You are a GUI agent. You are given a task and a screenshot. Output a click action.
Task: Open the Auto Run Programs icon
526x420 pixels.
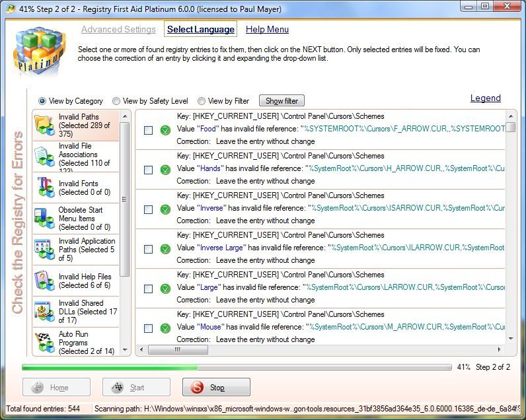44,342
